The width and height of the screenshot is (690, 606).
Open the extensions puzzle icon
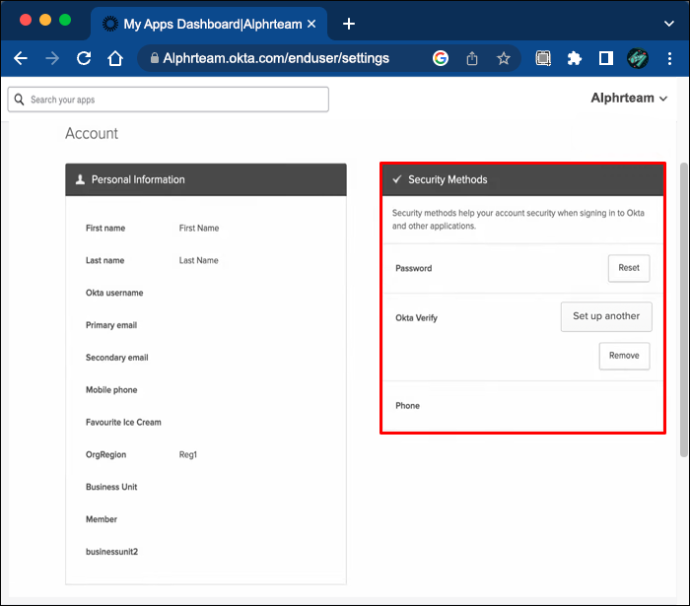click(x=574, y=58)
